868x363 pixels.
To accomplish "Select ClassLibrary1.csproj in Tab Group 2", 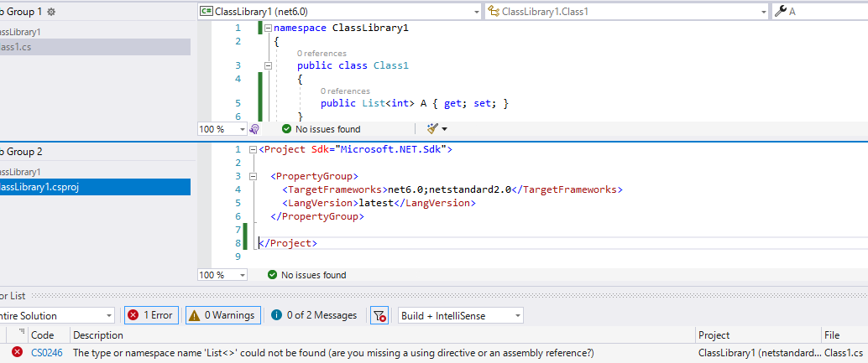I will tap(95, 187).
